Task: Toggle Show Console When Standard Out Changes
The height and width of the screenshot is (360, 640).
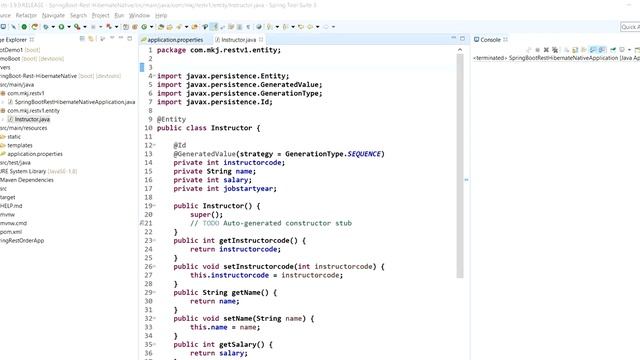Action: click(593, 50)
